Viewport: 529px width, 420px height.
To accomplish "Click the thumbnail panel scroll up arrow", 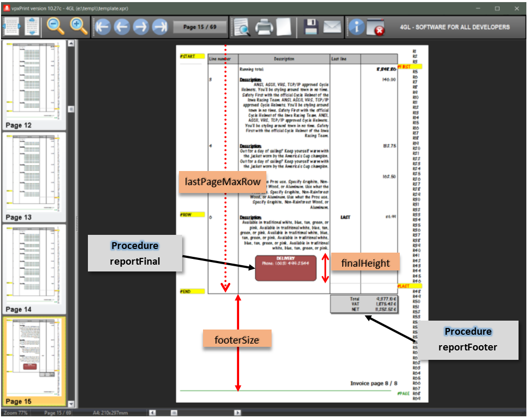I will (71, 43).
